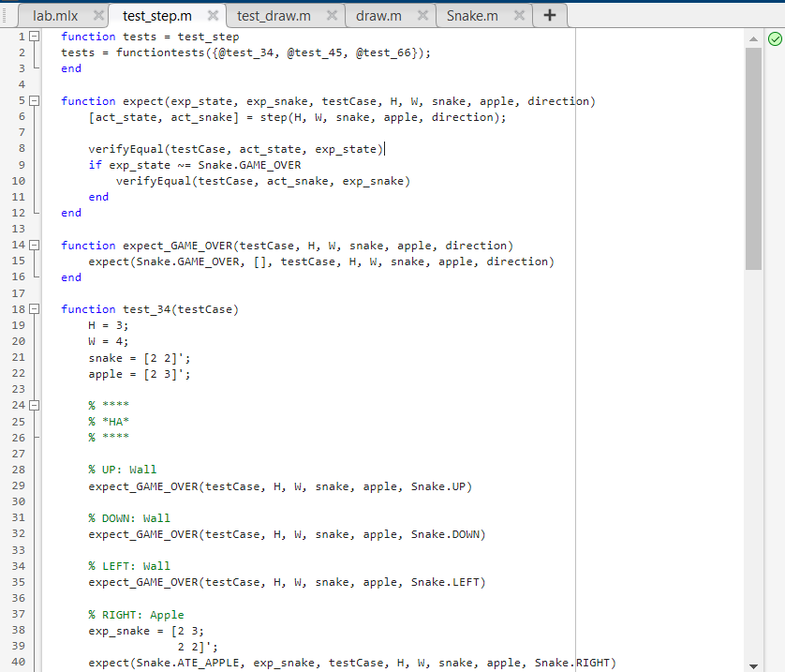Collapse the test_step function fold on line 1
This screenshot has height=672, width=785.
point(33,37)
